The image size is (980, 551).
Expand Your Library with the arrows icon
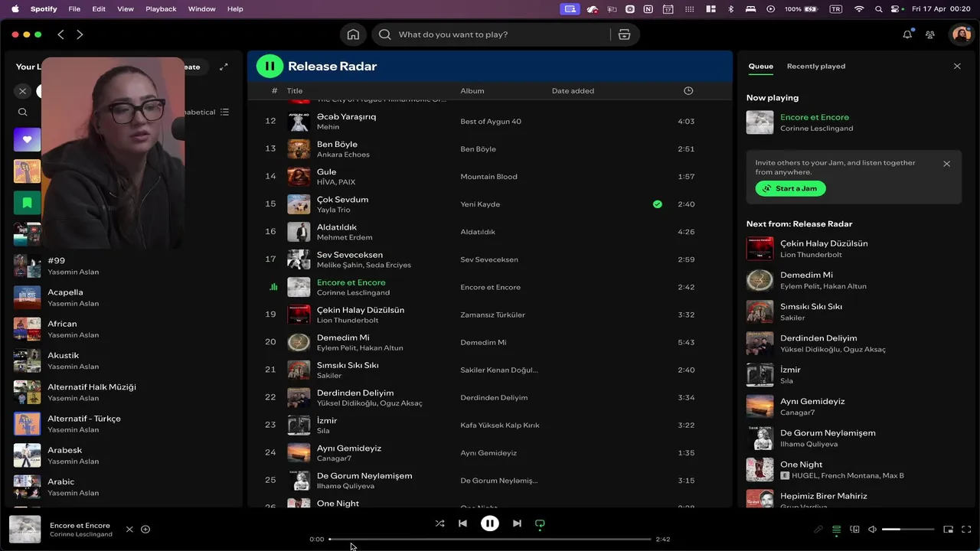(x=224, y=67)
